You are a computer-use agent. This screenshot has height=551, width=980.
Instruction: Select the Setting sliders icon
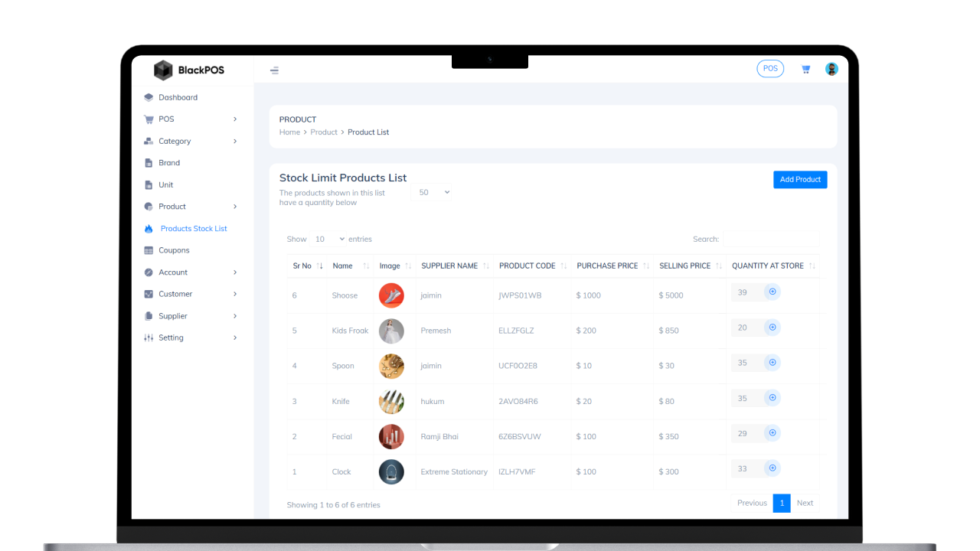pos(149,337)
